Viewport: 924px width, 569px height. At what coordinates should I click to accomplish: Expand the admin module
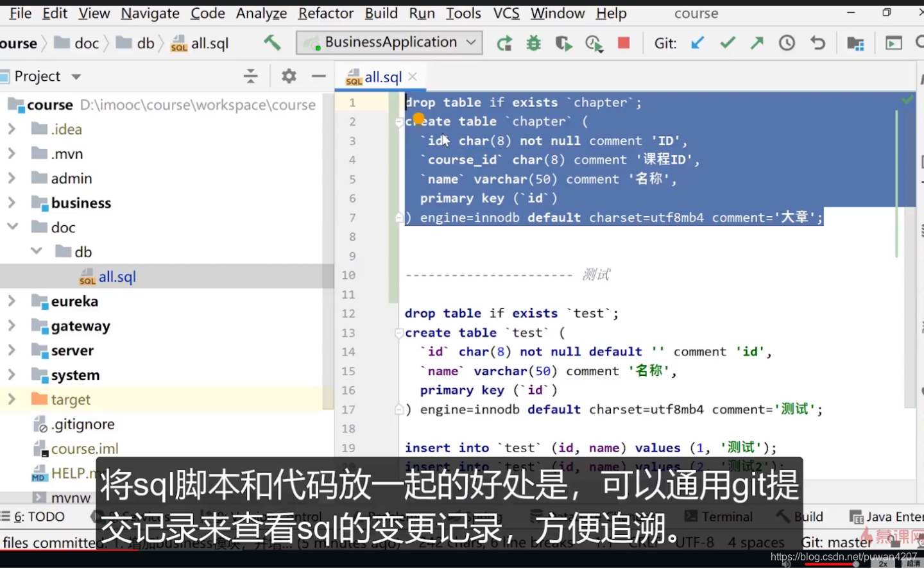(12, 178)
